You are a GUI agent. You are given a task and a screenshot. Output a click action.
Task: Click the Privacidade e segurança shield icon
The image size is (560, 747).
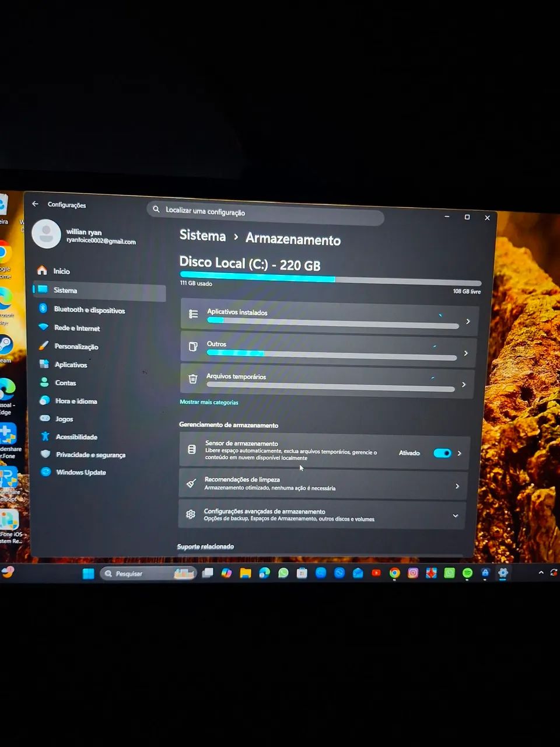[x=45, y=454]
